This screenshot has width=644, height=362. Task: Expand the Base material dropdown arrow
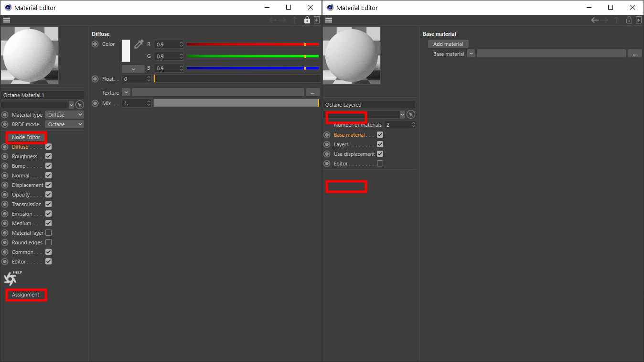pos(471,54)
